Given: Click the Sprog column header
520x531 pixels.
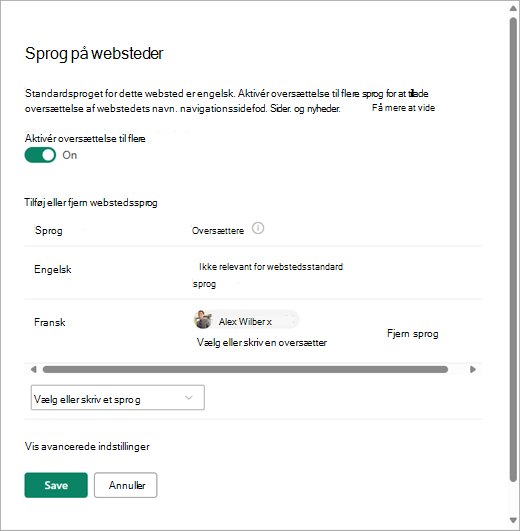Looking at the screenshot, I should click(48, 230).
